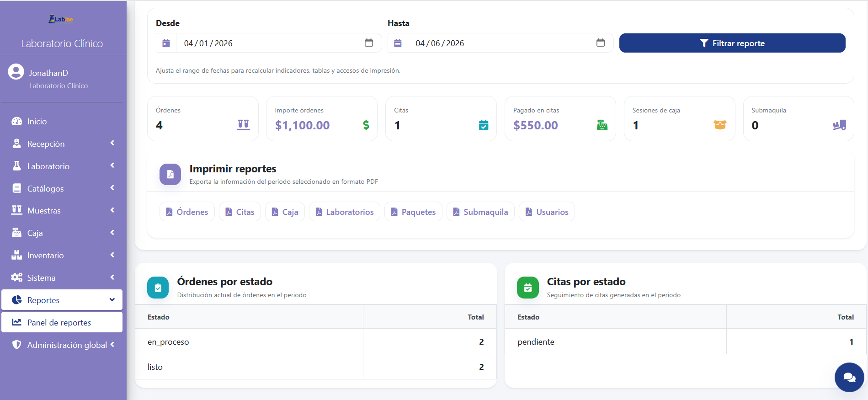Export the Laboratorios PDF report
868x400 pixels.
pos(345,212)
